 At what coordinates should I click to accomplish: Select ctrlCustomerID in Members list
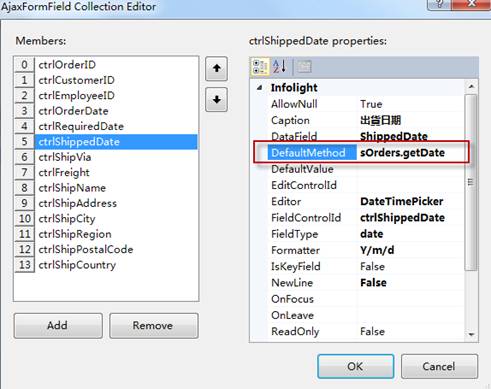click(106, 80)
